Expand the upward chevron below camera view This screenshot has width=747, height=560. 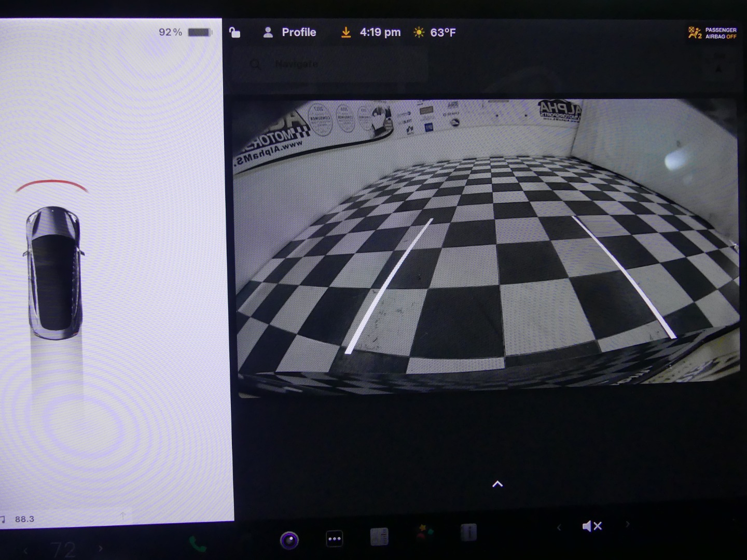[497, 484]
